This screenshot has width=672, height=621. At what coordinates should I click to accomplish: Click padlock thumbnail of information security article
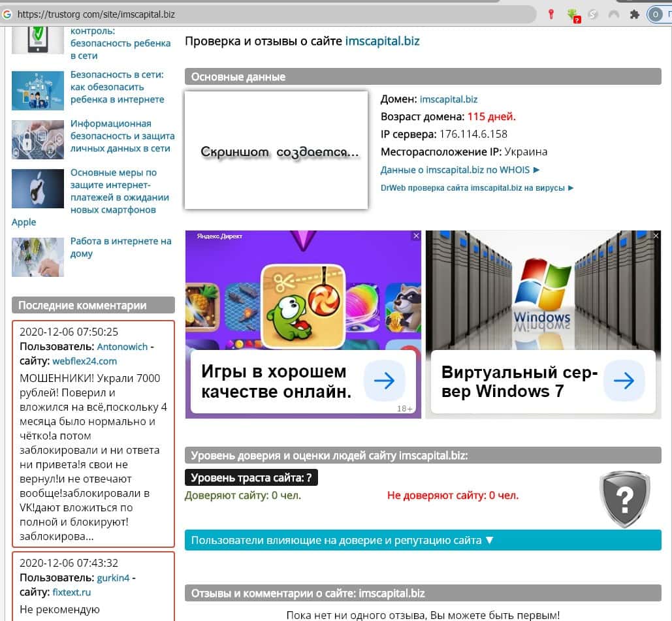[38, 140]
